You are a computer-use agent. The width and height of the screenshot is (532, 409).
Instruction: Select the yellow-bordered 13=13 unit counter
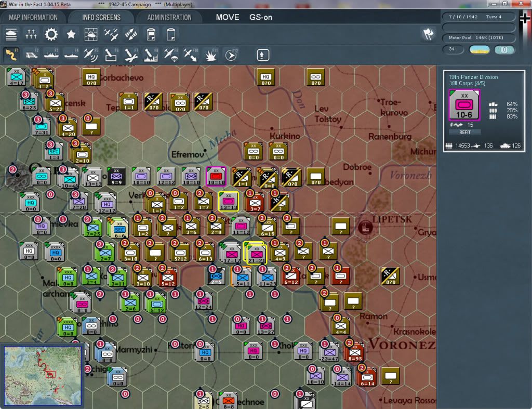(229, 201)
